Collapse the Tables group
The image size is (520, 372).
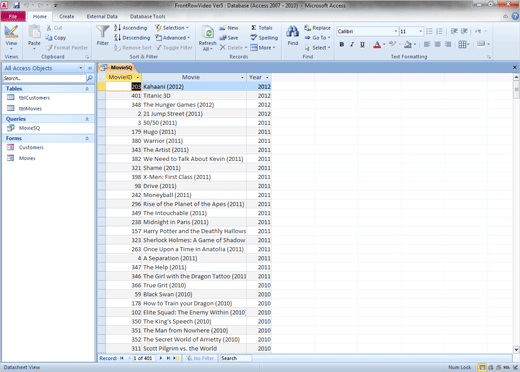click(x=87, y=89)
